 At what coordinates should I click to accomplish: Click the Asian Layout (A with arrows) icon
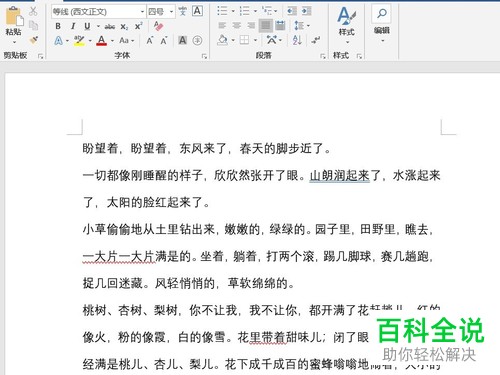pos(272,40)
